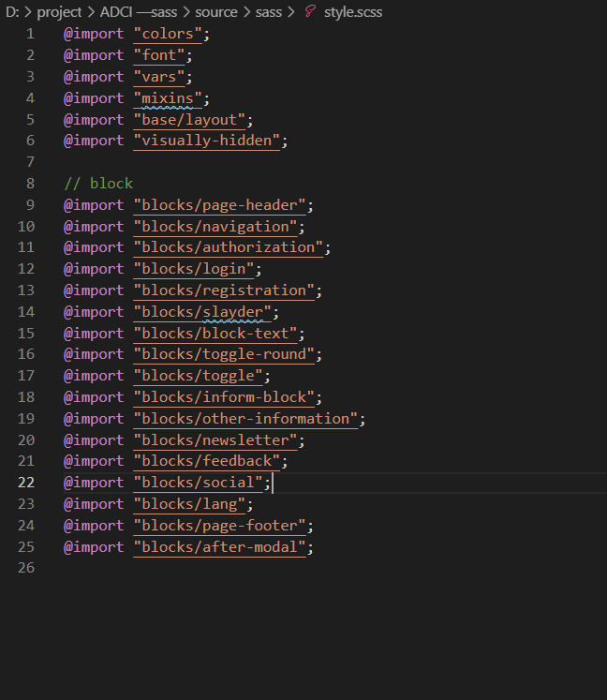The height and width of the screenshot is (700, 607).
Task: Follow the "vars" import link
Action: (159, 77)
